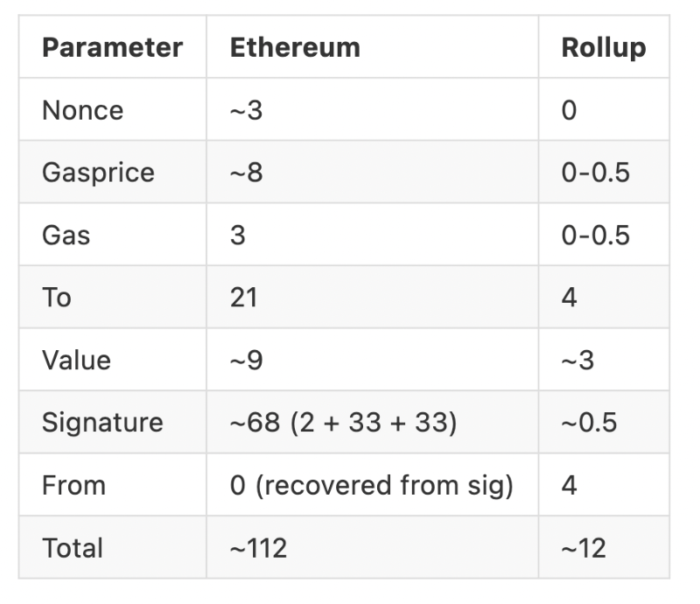Click the Ethereum total value "~112"
Screen dimensions: 700x604
[258, 548]
